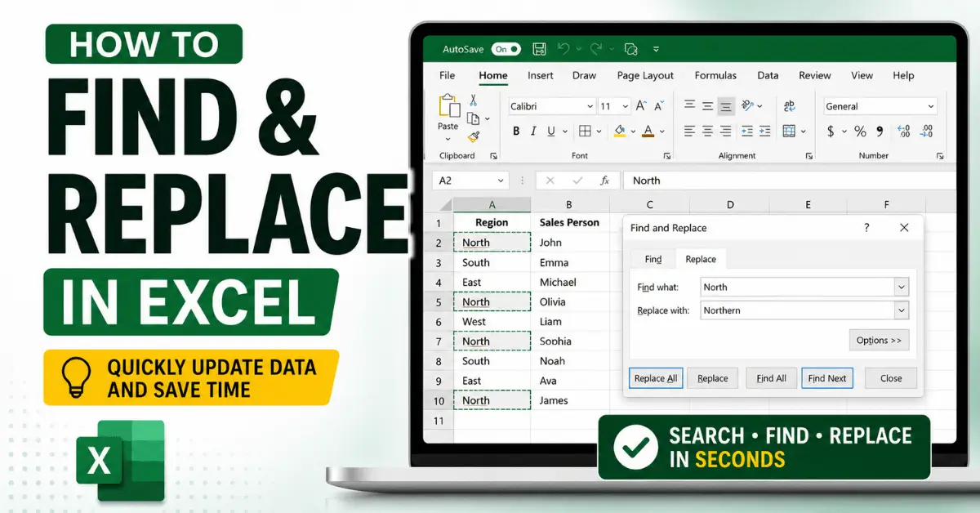Click the Replace All button
Screen dimensions: 980x513
(x=656, y=378)
